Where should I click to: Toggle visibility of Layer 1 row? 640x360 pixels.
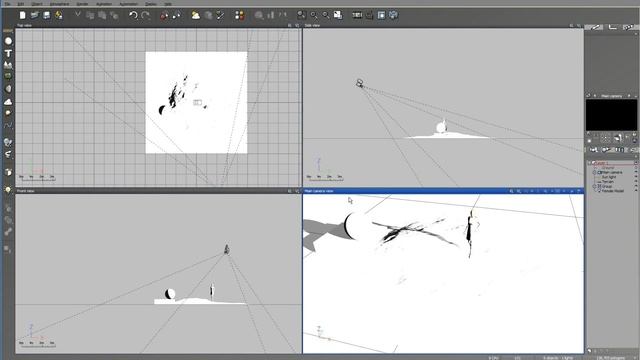click(x=636, y=163)
